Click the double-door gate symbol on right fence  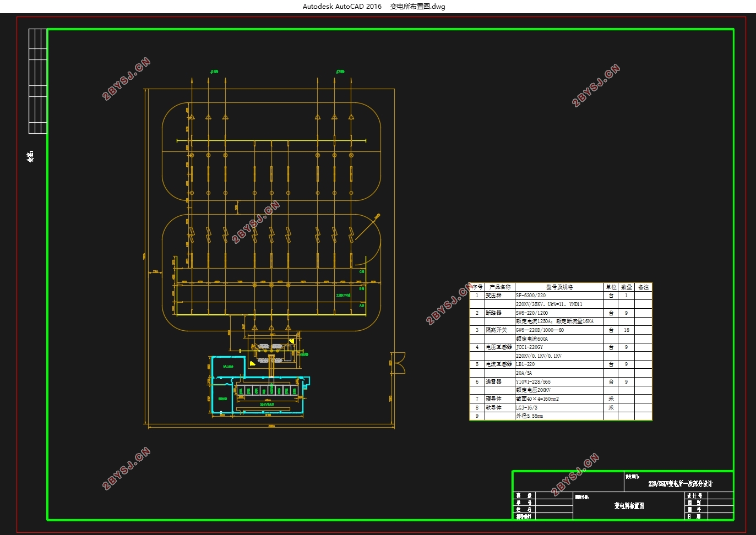[x=400, y=363]
